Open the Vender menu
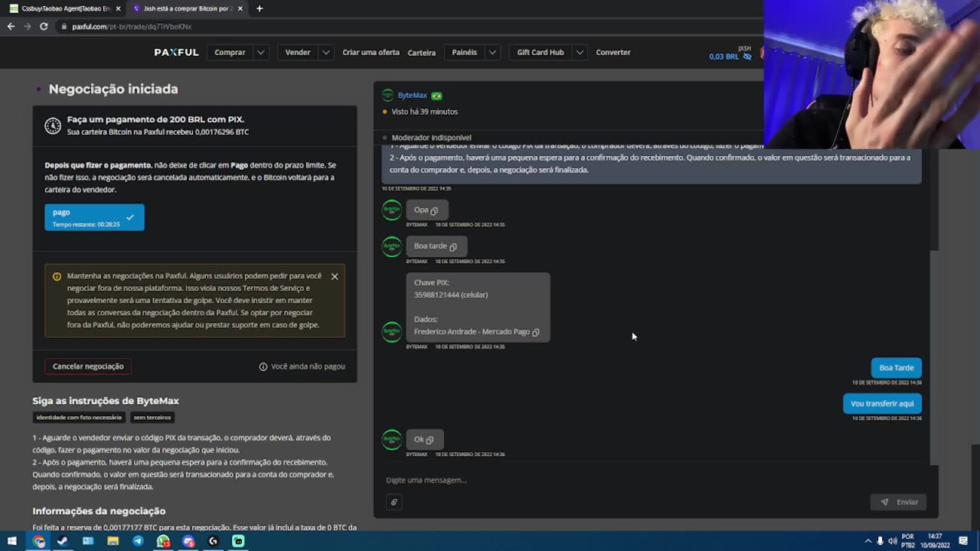Image resolution: width=980 pixels, height=551 pixels. pyautogui.click(x=297, y=52)
